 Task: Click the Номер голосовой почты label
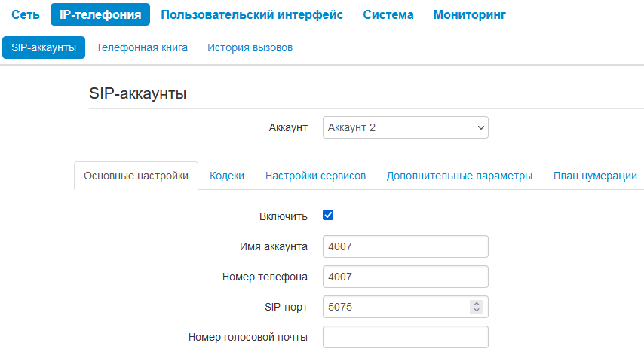click(248, 338)
